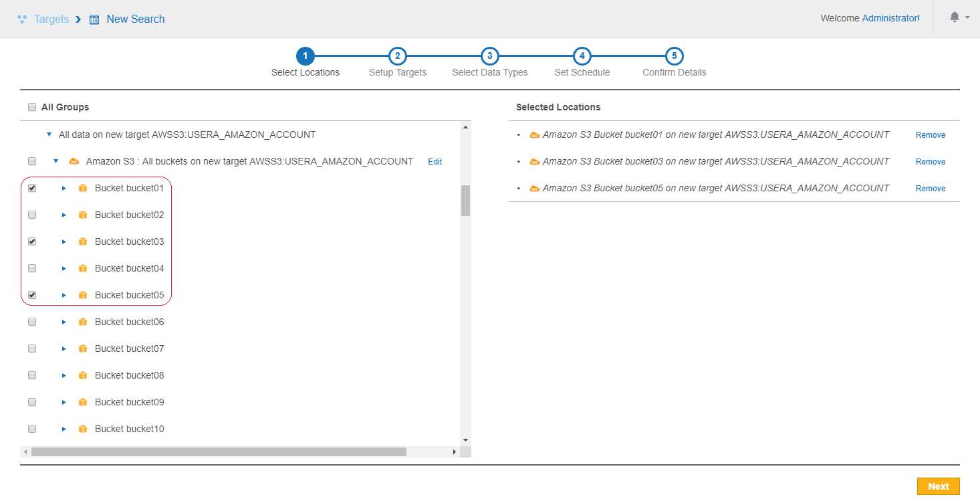Check the Bucket bucket04 checkbox
This screenshot has width=980, height=501.
click(32, 269)
